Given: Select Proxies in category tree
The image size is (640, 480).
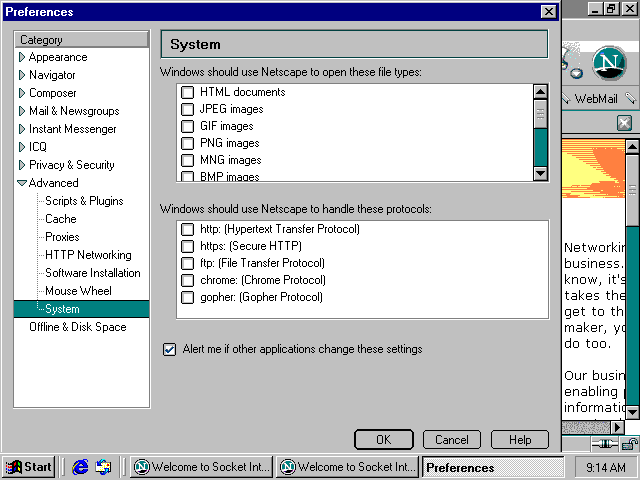Looking at the screenshot, I should point(62,237).
